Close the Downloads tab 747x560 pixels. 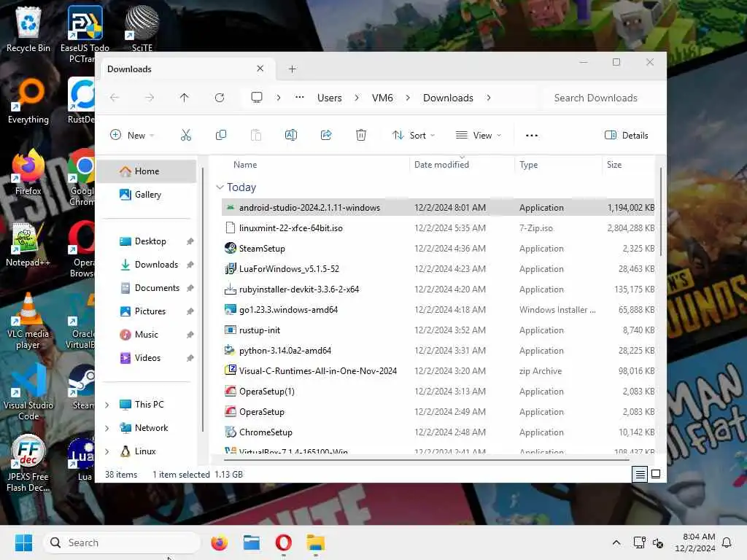pos(260,69)
